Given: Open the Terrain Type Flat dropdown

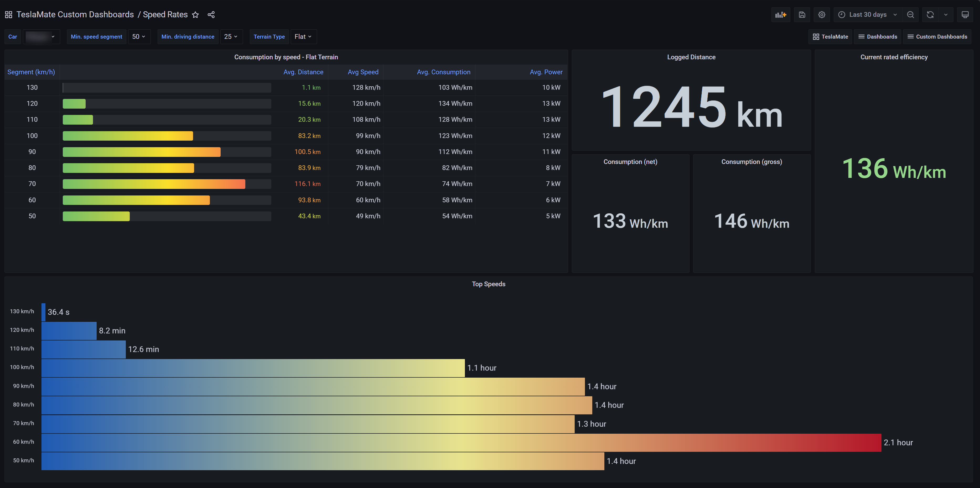Looking at the screenshot, I should [x=303, y=37].
